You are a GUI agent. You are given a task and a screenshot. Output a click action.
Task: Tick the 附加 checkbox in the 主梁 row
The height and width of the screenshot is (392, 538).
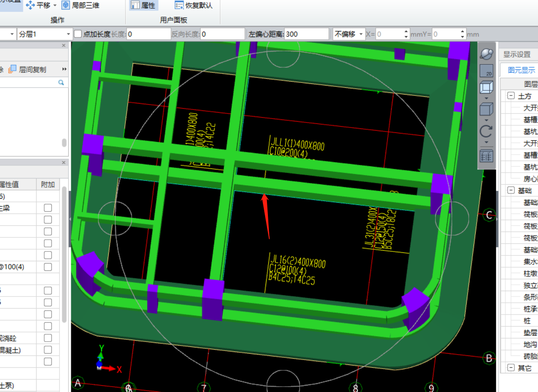(48, 208)
